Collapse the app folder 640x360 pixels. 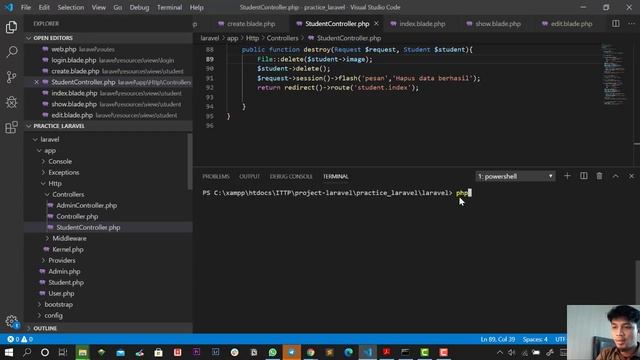coord(50,151)
